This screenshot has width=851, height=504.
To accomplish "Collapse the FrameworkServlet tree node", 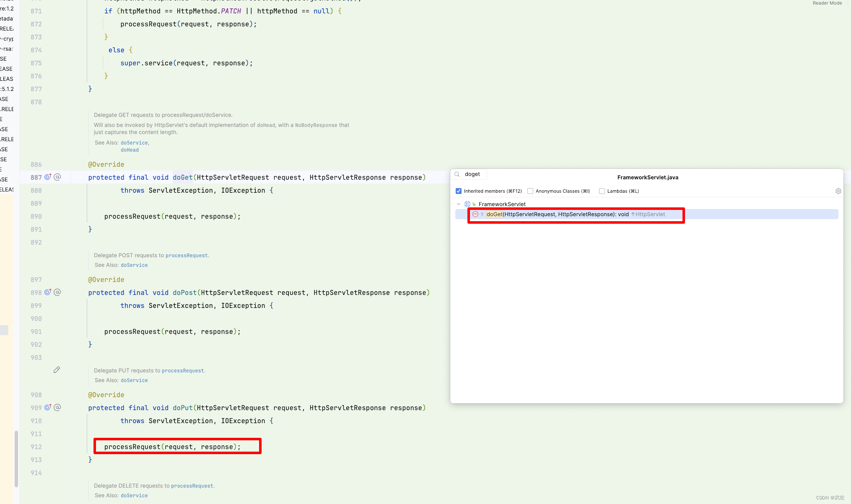I will pos(459,204).
